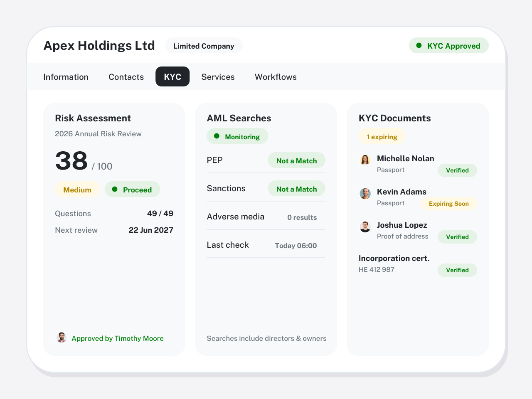Image resolution: width=532 pixels, height=399 pixels.
Task: Click the Proceed status pill
Action: point(132,190)
